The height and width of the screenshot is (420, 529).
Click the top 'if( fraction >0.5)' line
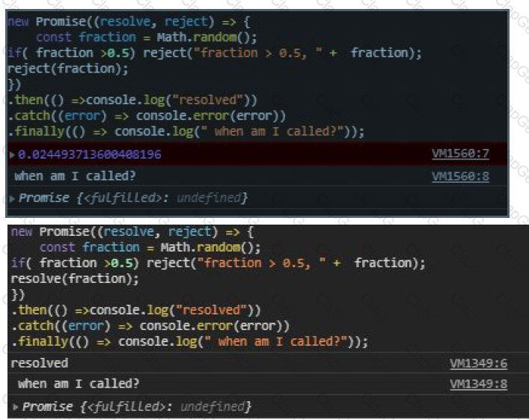[x=215, y=53]
